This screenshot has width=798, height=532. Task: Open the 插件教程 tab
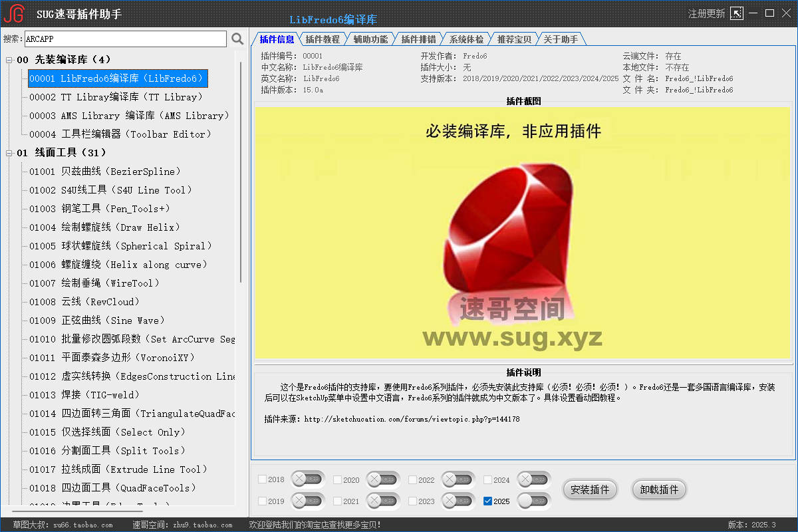pos(323,39)
